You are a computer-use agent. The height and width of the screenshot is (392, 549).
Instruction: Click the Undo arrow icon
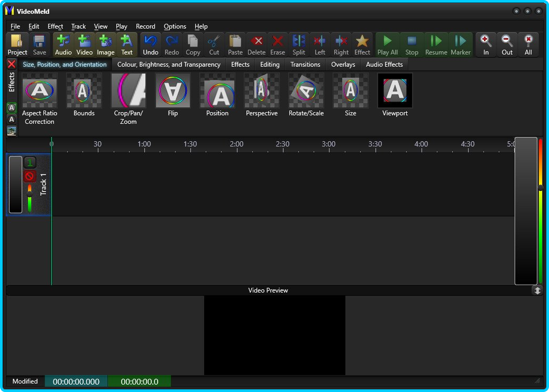pyautogui.click(x=151, y=45)
